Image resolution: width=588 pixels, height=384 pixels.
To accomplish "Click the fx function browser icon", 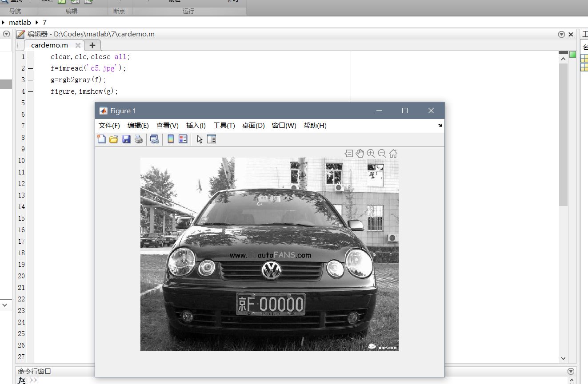I will point(21,380).
